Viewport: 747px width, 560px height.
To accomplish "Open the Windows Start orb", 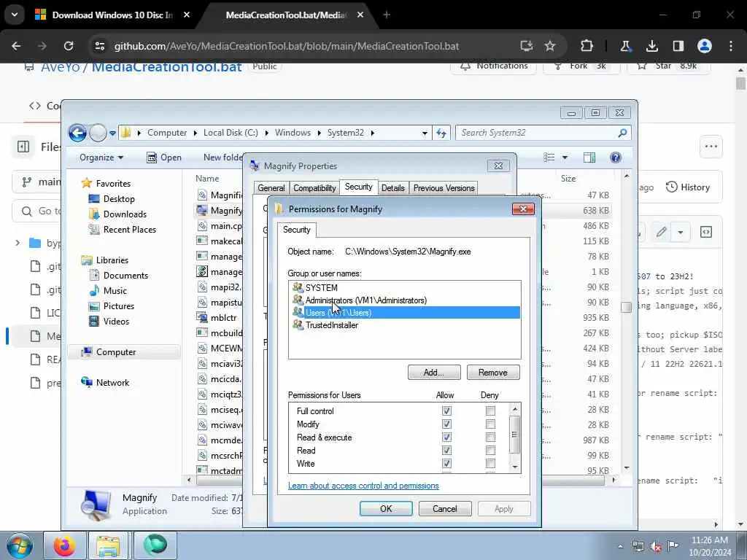I will click(x=20, y=545).
